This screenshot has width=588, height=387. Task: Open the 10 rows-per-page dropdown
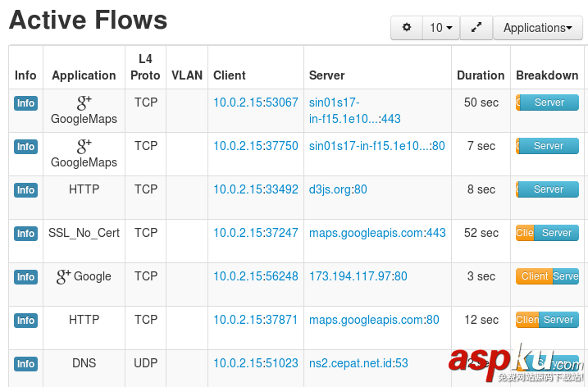coord(441,28)
